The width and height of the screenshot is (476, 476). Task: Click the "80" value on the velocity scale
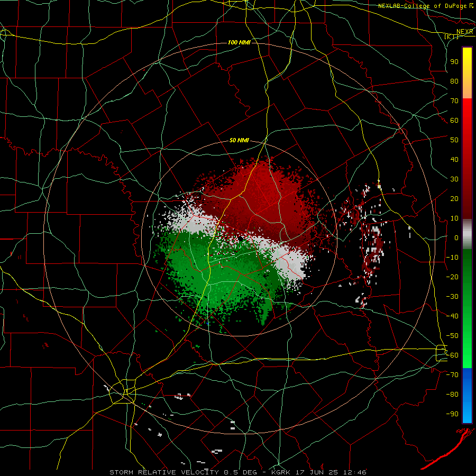coord(454,81)
